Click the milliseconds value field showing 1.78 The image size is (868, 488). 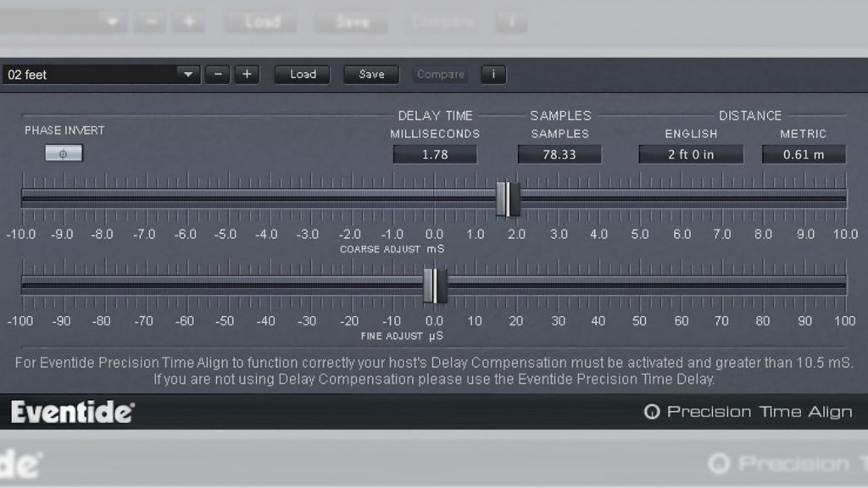(x=434, y=153)
